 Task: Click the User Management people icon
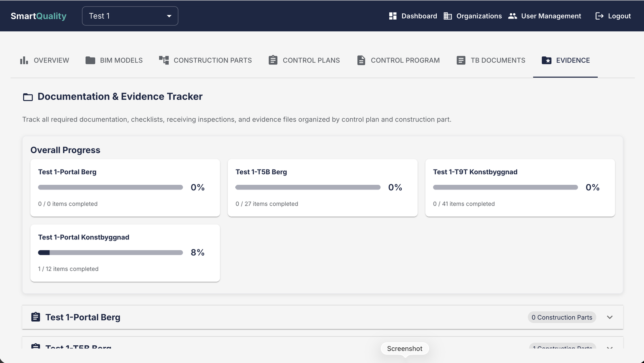click(512, 16)
